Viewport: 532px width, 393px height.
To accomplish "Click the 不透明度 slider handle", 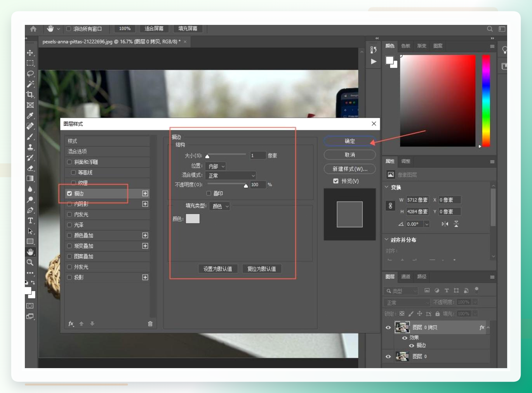I will click(x=246, y=186).
